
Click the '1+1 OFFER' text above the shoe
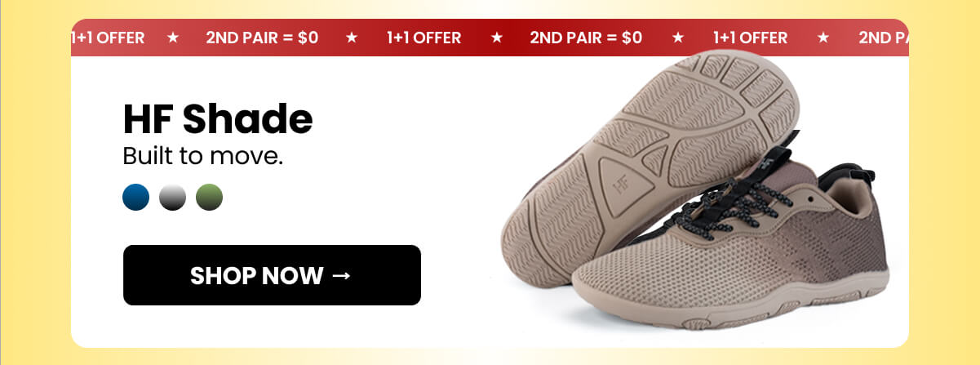(750, 38)
